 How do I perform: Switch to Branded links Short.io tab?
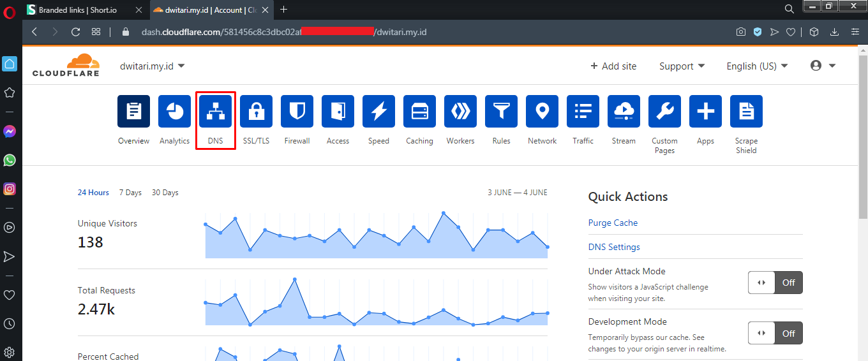tap(86, 10)
